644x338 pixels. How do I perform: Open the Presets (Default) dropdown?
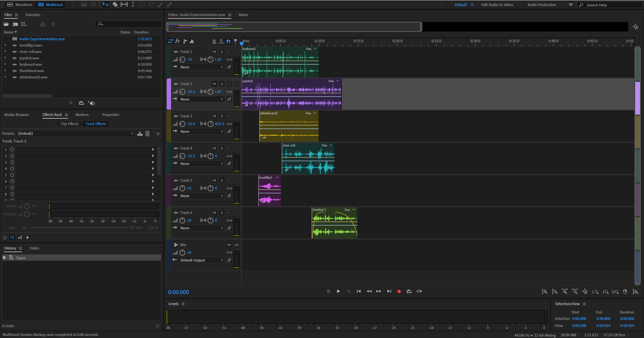75,133
